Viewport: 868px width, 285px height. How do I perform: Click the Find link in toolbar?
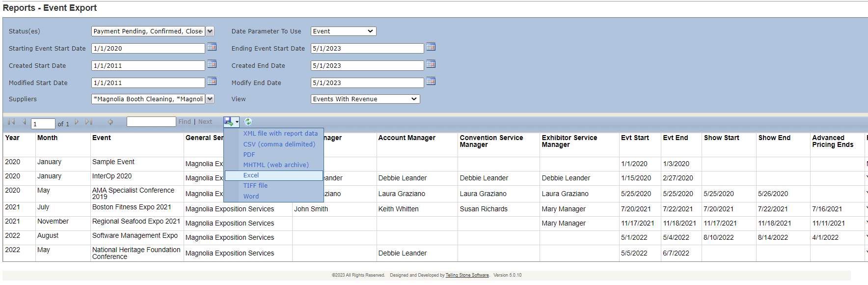click(185, 122)
